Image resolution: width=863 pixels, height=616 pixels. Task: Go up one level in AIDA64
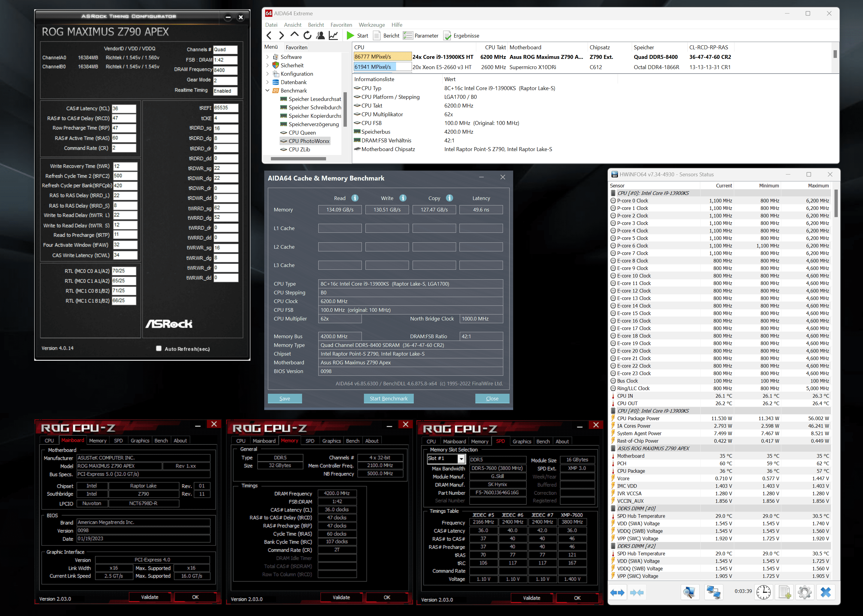pos(294,35)
